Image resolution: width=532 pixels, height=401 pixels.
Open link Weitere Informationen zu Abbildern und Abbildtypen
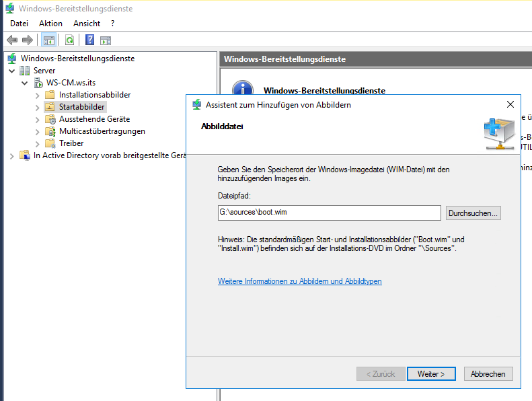[299, 281]
